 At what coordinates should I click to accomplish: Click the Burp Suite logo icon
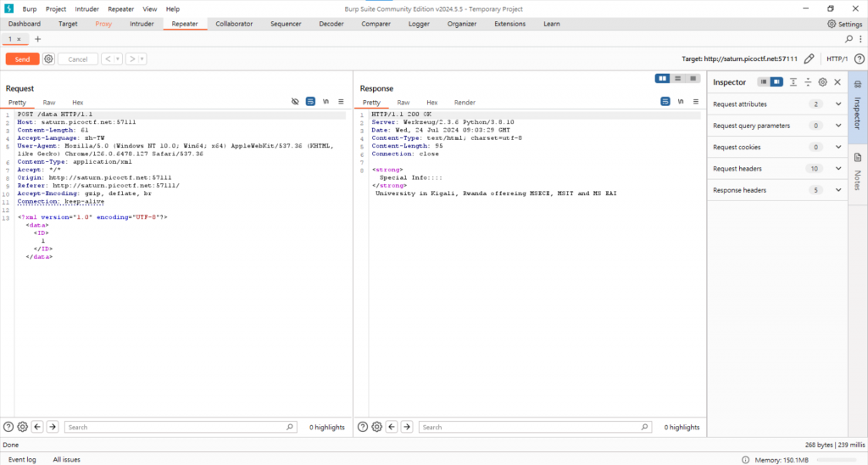click(x=8, y=8)
